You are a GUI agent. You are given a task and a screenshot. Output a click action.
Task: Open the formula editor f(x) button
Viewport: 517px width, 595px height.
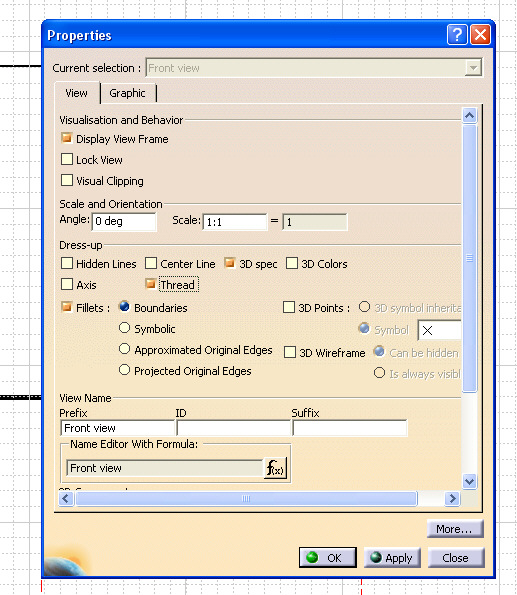(x=276, y=468)
